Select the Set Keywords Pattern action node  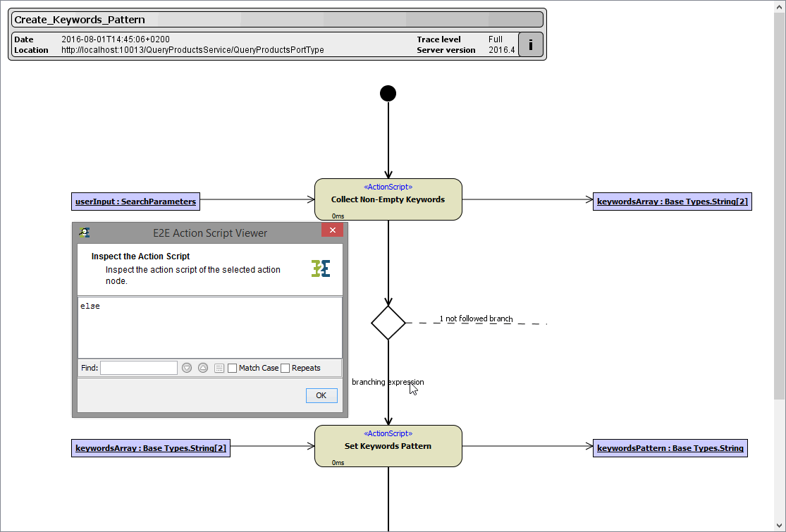(388, 445)
